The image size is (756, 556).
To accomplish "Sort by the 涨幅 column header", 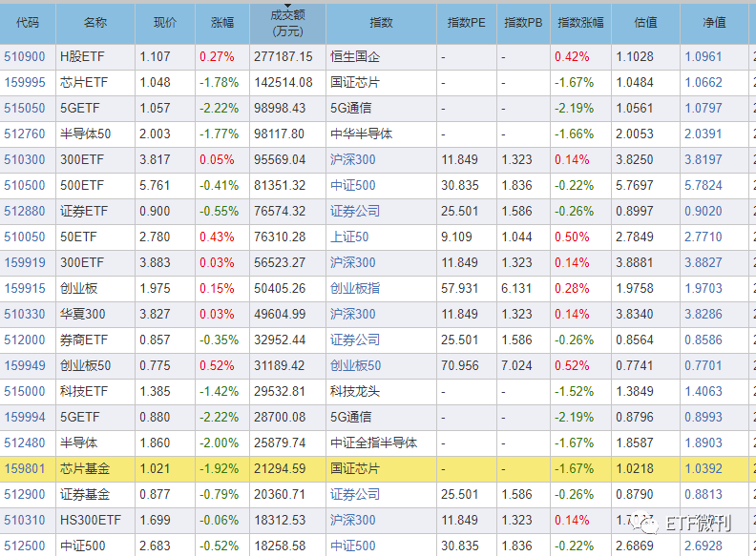I will tap(222, 23).
